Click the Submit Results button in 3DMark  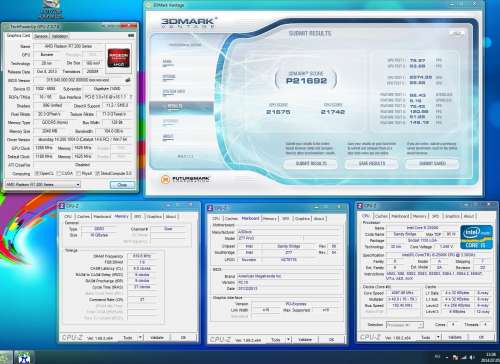pyautogui.click(x=311, y=164)
